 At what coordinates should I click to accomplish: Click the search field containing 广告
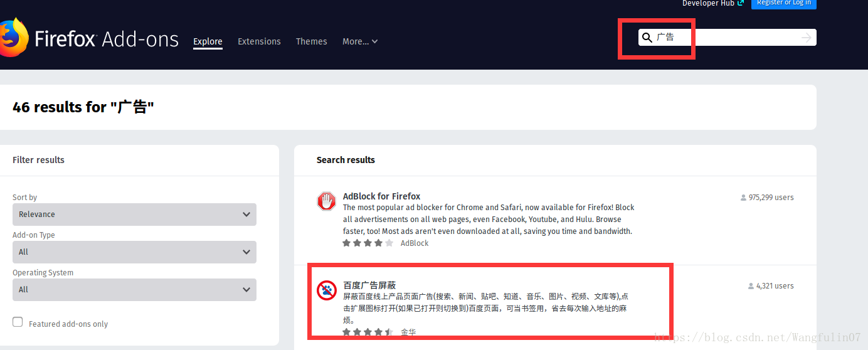click(x=728, y=38)
